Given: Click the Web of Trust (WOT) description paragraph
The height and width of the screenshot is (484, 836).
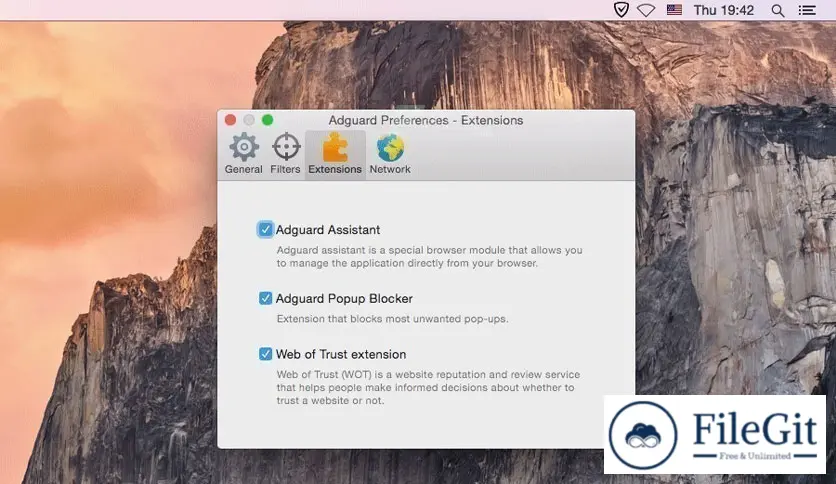Looking at the screenshot, I should 428,388.
